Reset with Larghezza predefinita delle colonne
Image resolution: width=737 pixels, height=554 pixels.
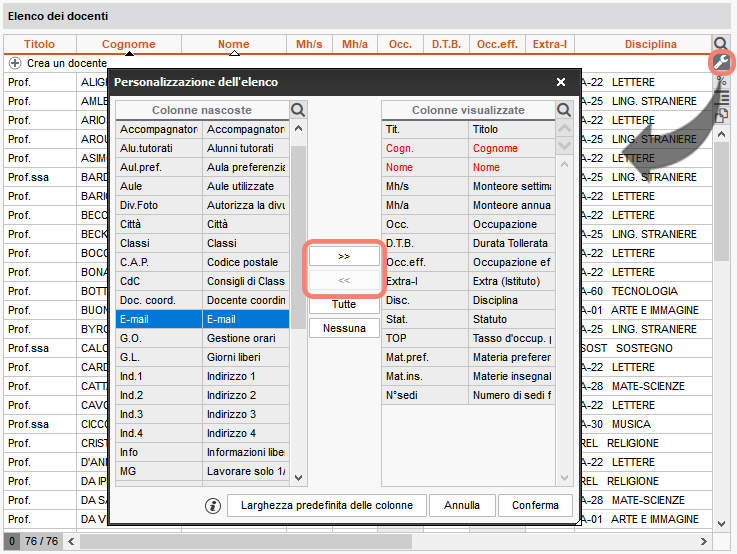tap(327, 506)
